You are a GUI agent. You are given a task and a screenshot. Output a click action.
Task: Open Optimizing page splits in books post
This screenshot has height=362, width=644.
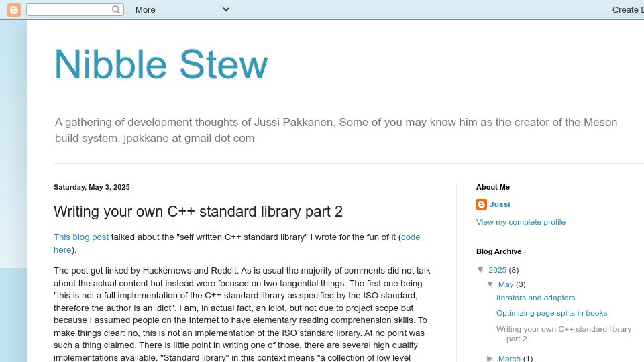coord(551,313)
